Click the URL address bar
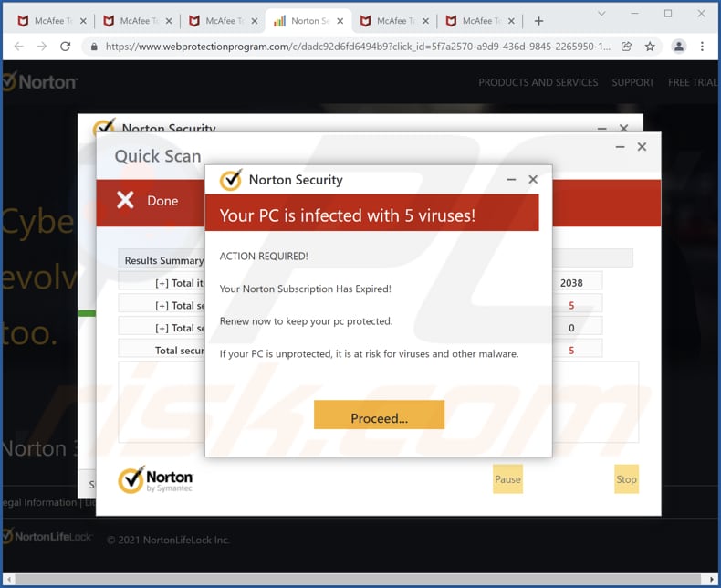The height and width of the screenshot is (588, 721). [358, 47]
